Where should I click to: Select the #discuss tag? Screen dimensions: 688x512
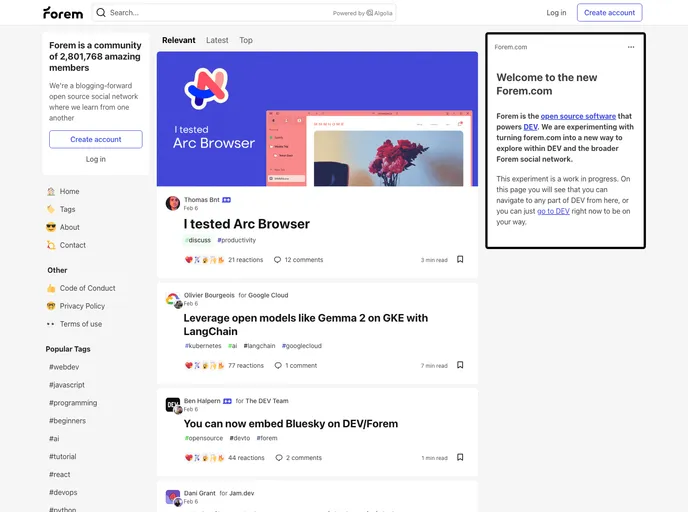pyautogui.click(x=197, y=240)
